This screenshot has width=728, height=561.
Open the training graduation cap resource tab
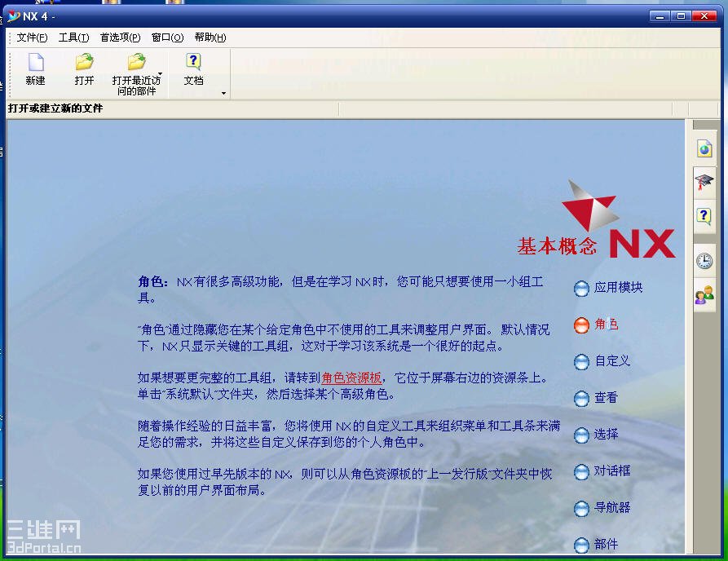click(704, 183)
